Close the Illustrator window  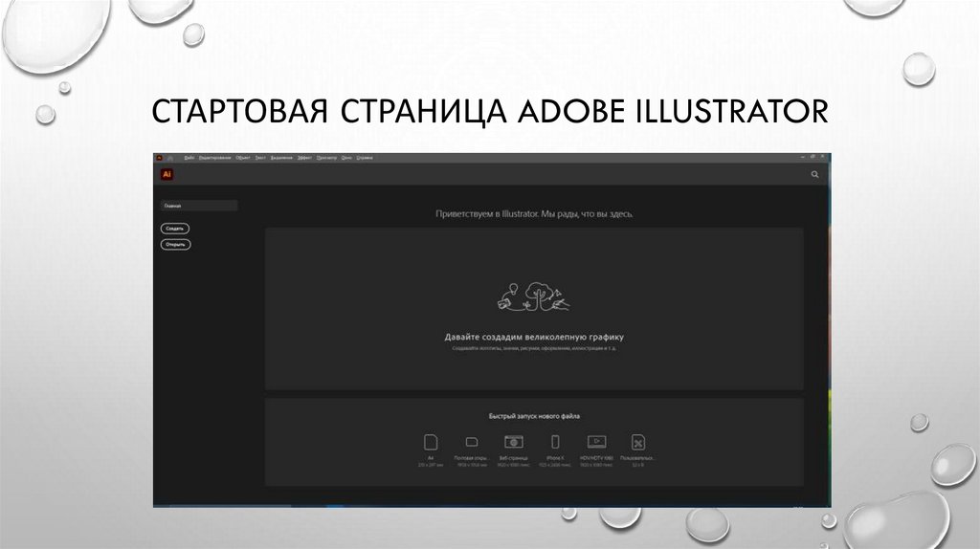(x=822, y=158)
